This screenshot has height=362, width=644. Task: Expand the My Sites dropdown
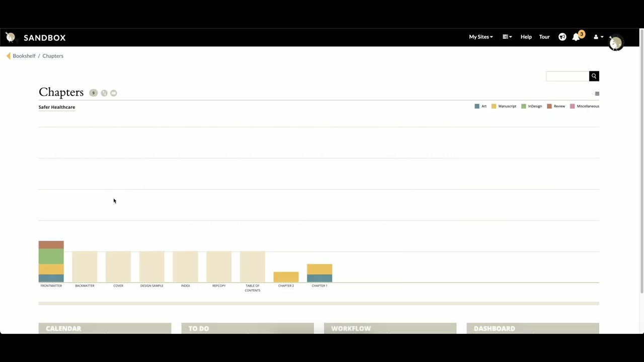click(x=481, y=37)
